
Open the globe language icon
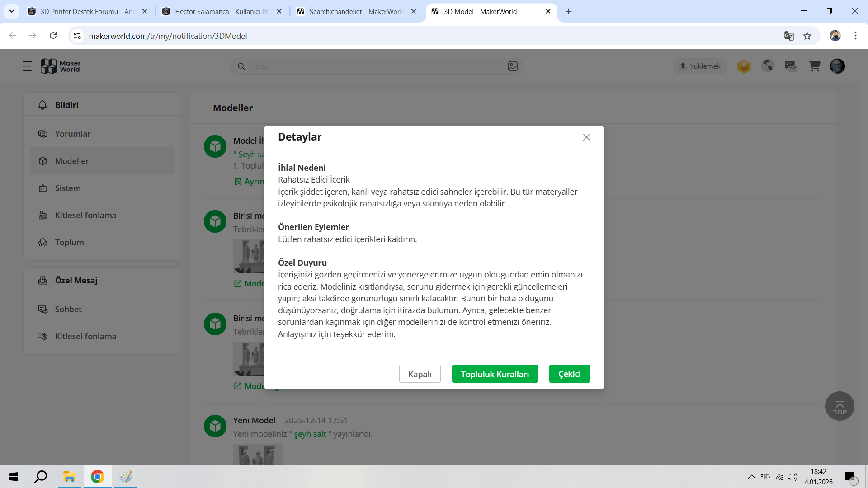click(x=767, y=66)
